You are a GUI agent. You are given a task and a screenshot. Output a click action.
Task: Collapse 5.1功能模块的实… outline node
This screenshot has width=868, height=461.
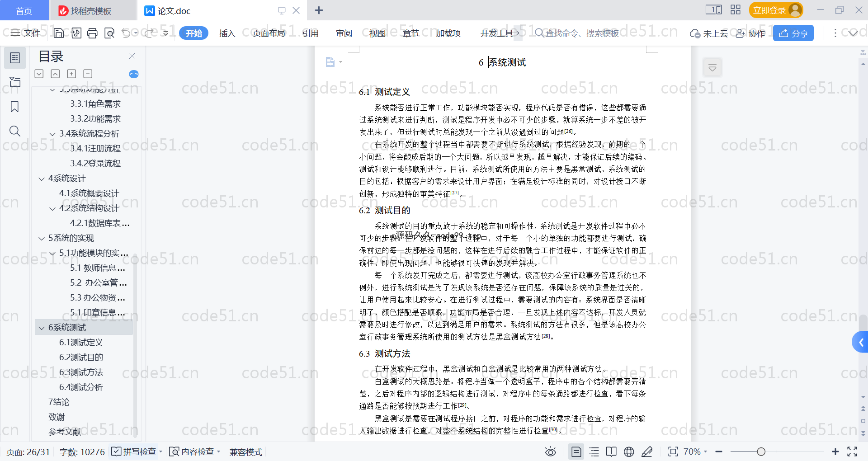pyautogui.click(x=52, y=253)
